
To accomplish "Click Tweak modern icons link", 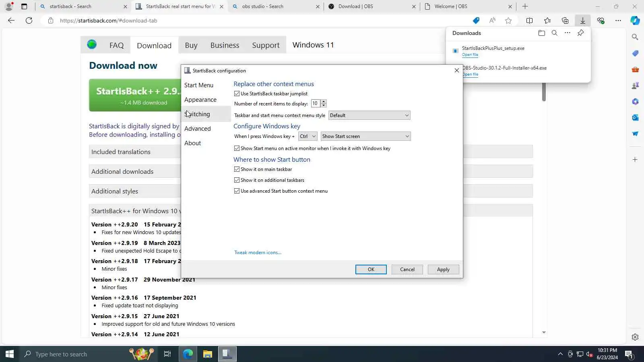I will pyautogui.click(x=258, y=253).
